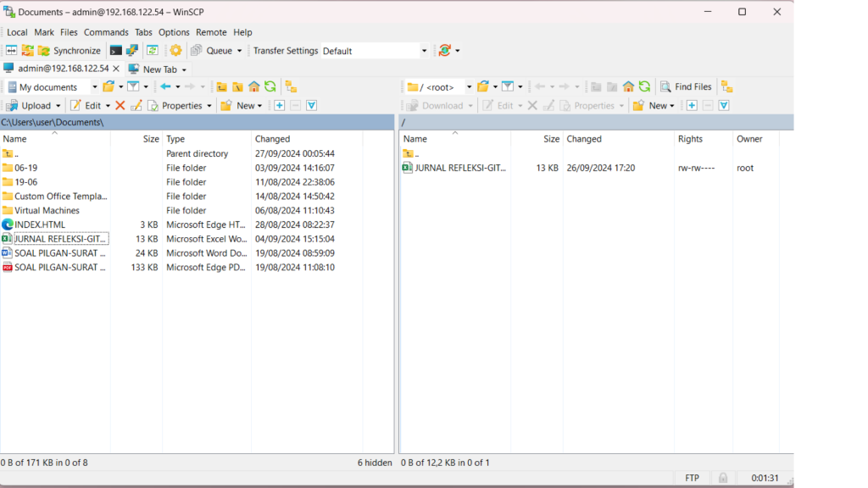
Task: Expand the remote / <root> path dropdown
Action: click(469, 86)
